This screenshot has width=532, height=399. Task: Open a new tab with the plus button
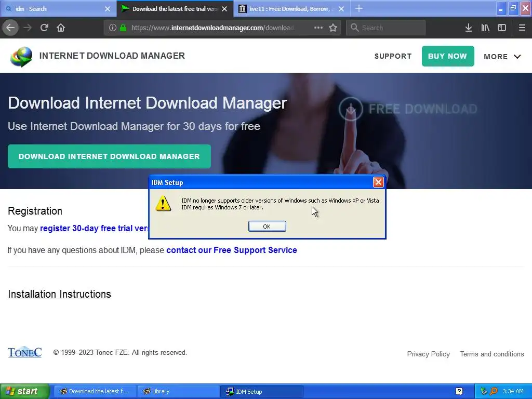point(359,9)
